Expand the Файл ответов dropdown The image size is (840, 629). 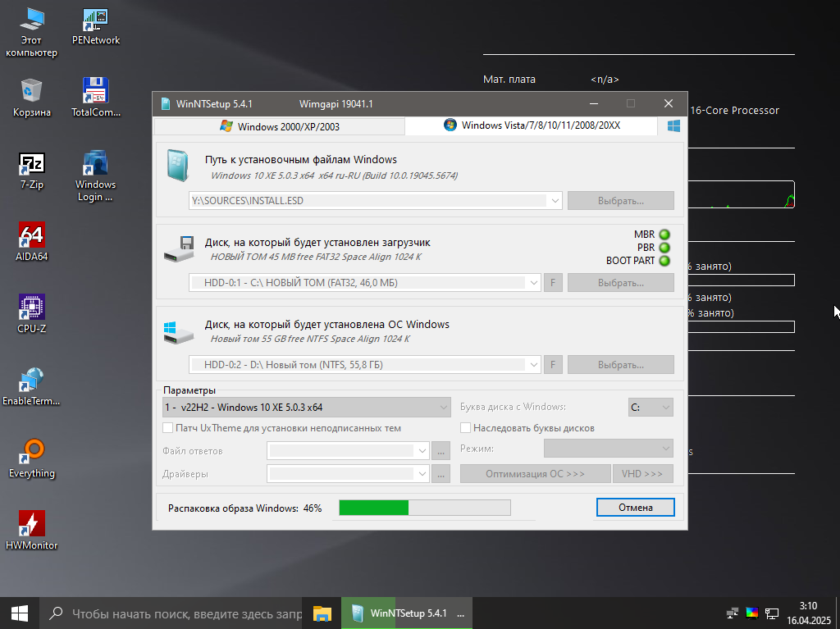click(x=422, y=451)
